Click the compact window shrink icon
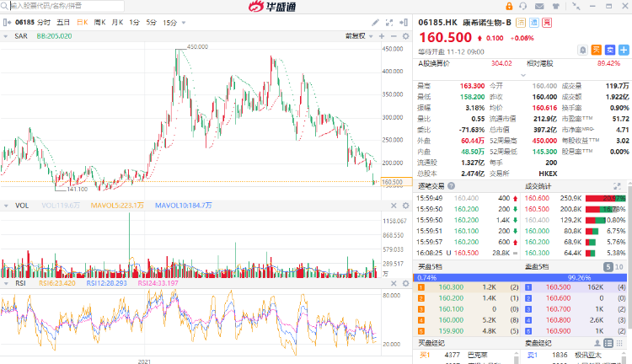Screen dimensions: 632x364 click(576, 6)
